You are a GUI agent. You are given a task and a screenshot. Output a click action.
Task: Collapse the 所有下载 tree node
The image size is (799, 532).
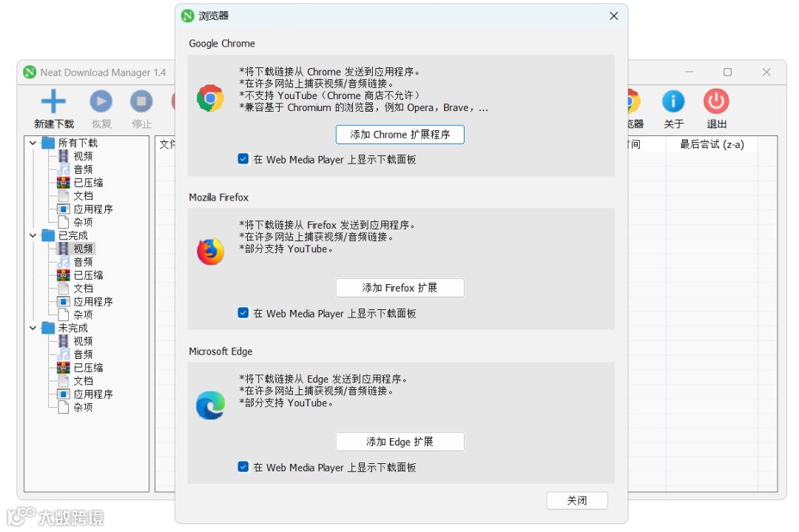click(33, 144)
